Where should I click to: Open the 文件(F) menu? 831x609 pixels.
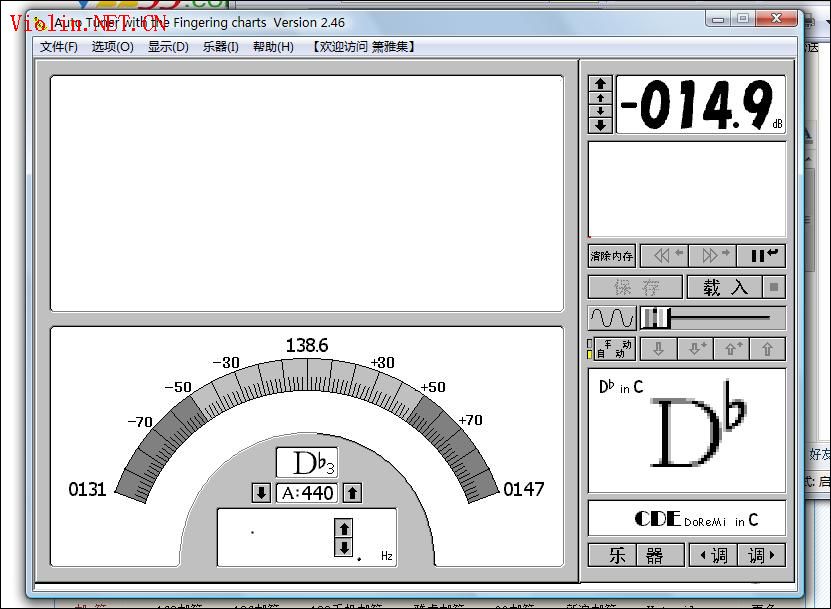pos(59,47)
